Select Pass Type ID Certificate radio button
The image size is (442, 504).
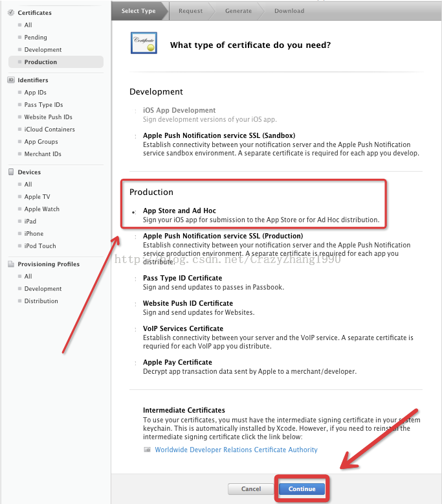[x=135, y=279]
